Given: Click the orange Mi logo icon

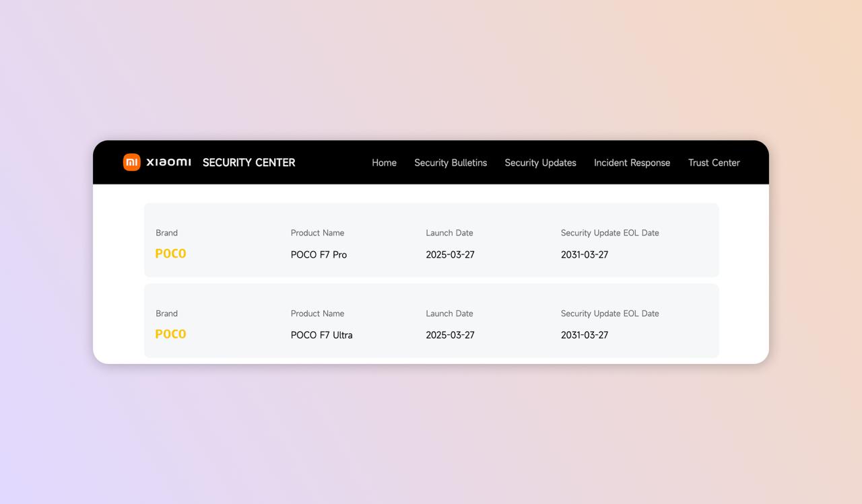Looking at the screenshot, I should click(131, 162).
